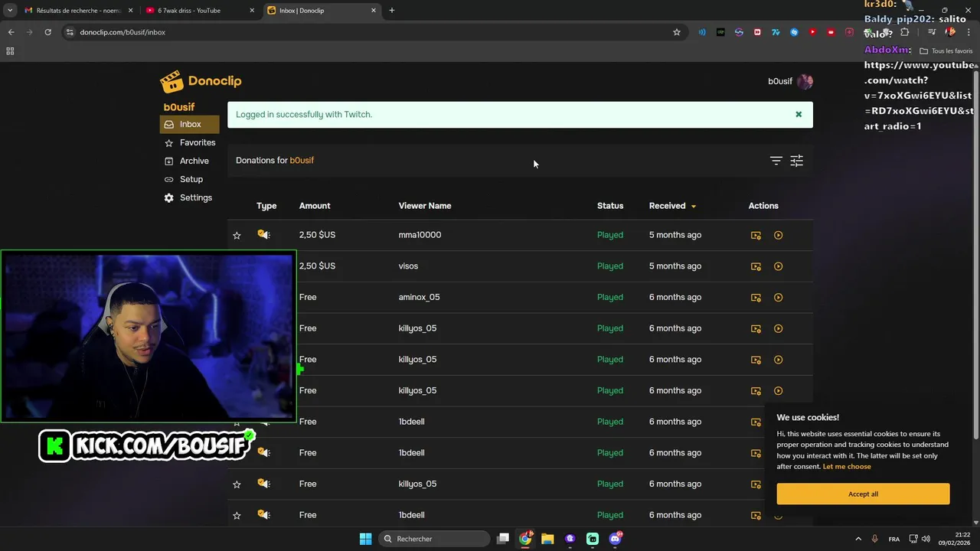Open Settings in the sidebar
Screen dimensions: 980x551
(x=188, y=197)
